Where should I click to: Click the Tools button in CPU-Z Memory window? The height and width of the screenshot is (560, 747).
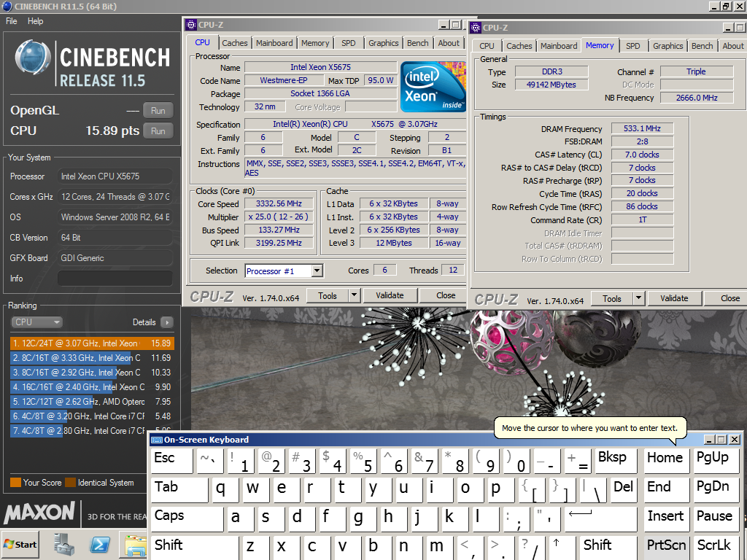612,298
